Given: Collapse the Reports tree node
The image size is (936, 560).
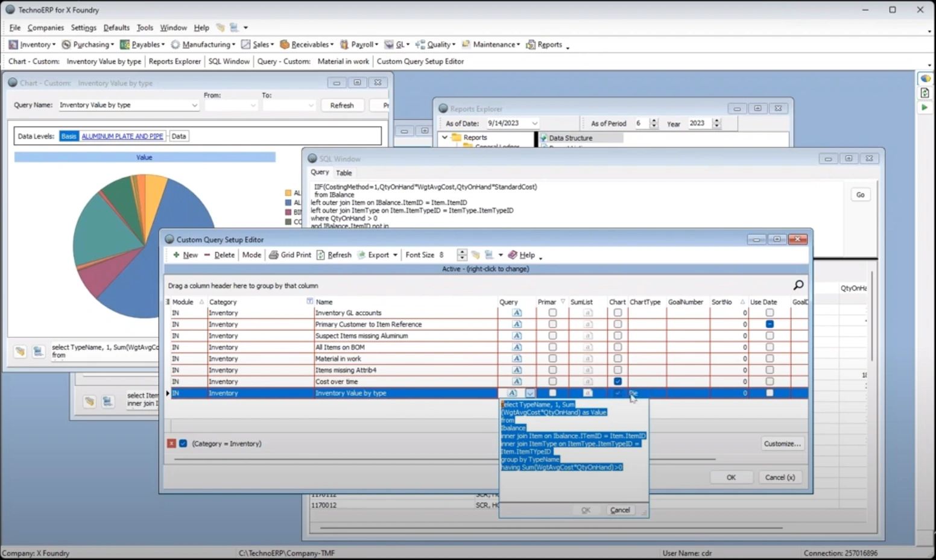Looking at the screenshot, I should pos(445,137).
